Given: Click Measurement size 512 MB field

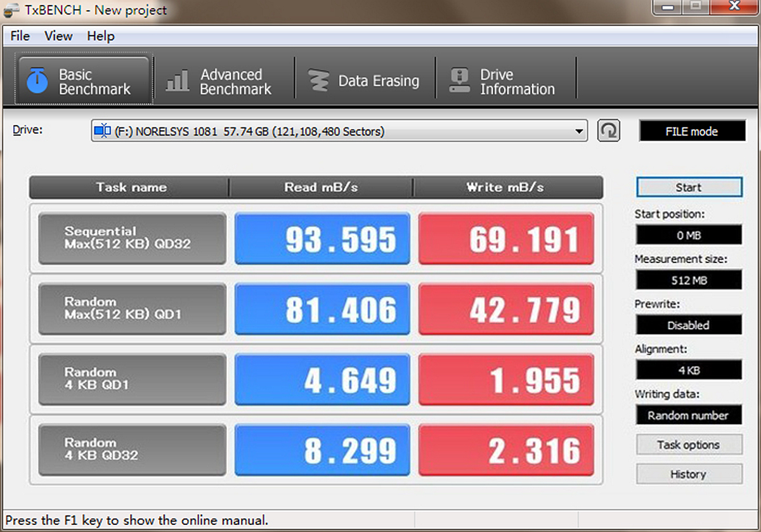Looking at the screenshot, I should (x=689, y=280).
